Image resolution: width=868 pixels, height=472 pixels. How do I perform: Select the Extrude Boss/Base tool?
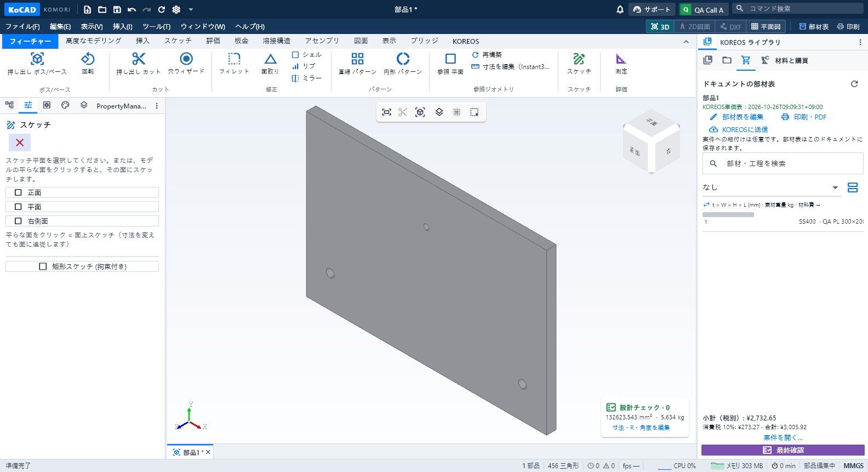pos(37,64)
